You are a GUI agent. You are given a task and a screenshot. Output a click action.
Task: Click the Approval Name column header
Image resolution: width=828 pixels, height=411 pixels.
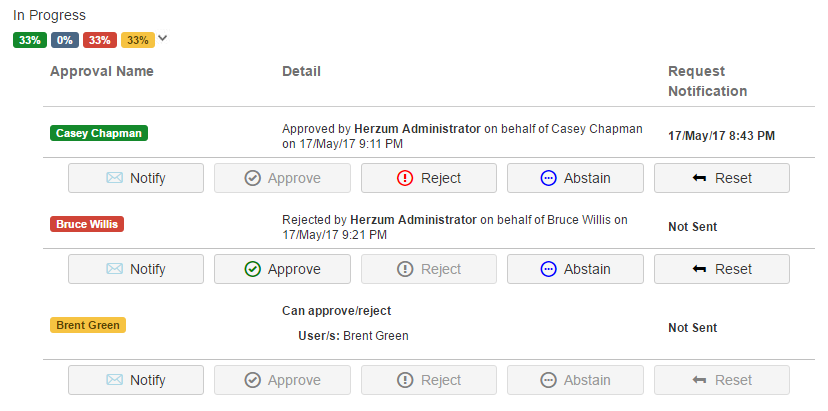click(102, 72)
